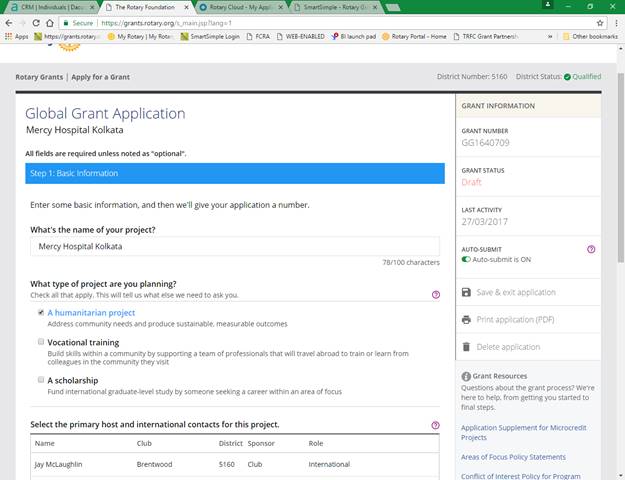Click the Draft grant status text
The height and width of the screenshot is (480, 625).
coord(471,182)
